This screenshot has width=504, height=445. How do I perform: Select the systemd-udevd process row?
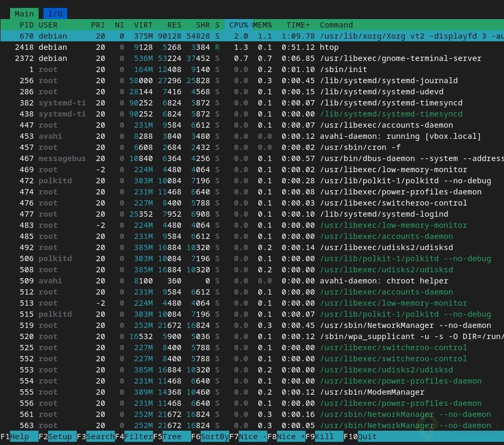coord(252,92)
